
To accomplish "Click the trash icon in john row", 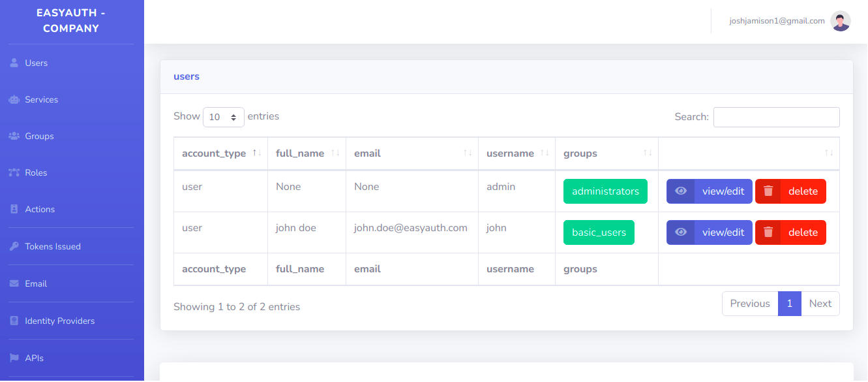I will coord(768,232).
